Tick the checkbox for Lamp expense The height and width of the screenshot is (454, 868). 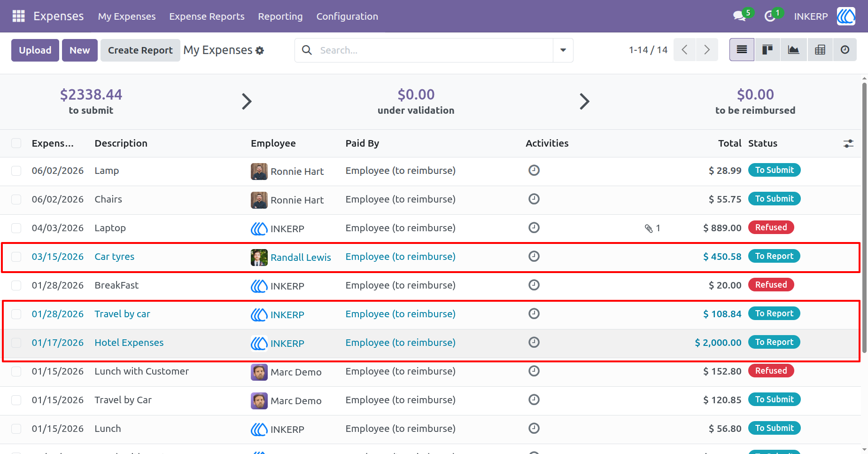(x=16, y=171)
